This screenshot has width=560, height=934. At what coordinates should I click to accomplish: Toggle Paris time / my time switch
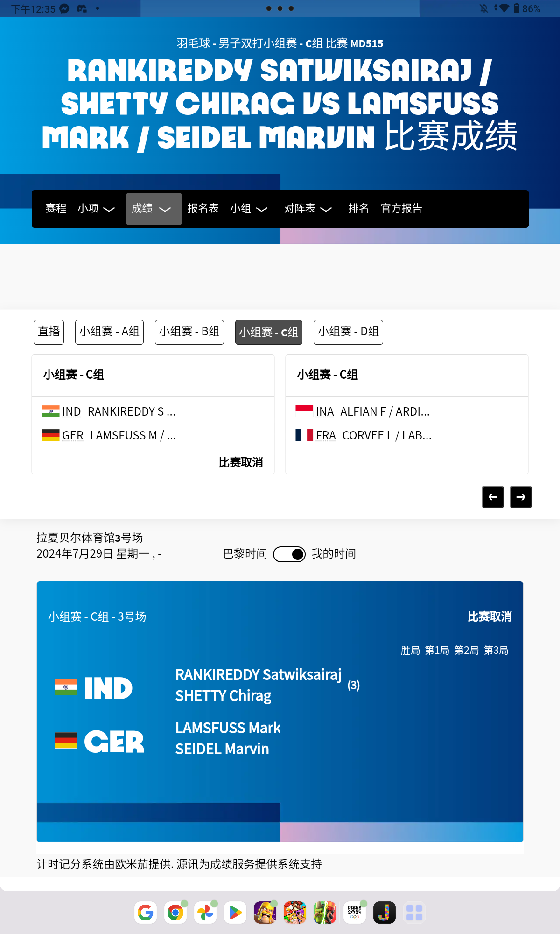coord(289,554)
